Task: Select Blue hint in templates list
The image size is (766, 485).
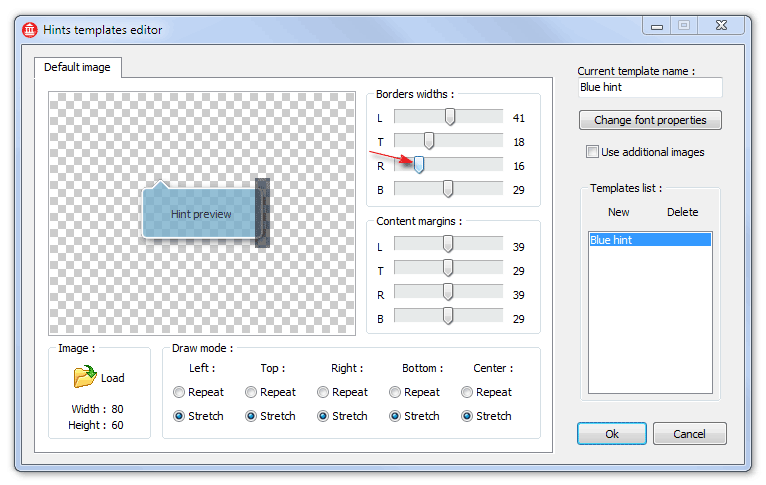Action: (650, 240)
